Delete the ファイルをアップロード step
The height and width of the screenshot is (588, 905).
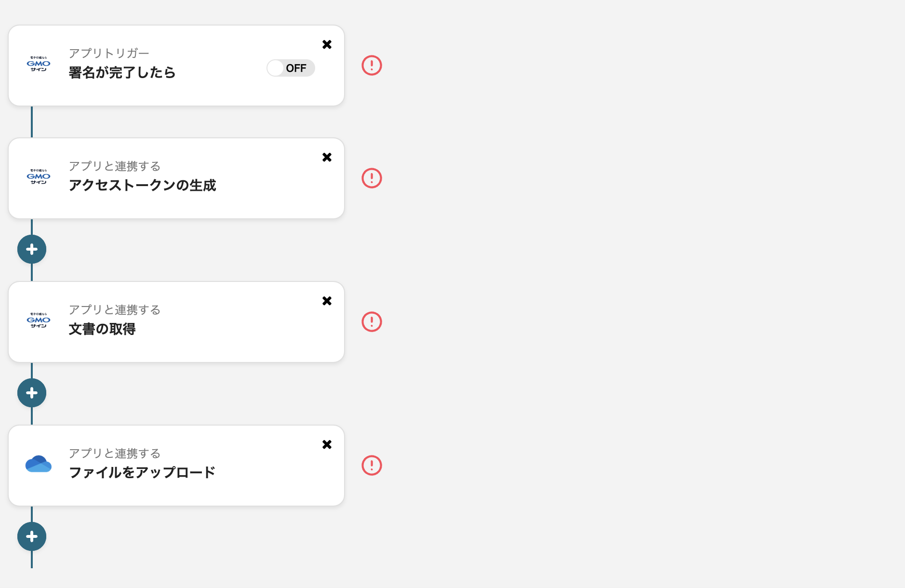[327, 444]
